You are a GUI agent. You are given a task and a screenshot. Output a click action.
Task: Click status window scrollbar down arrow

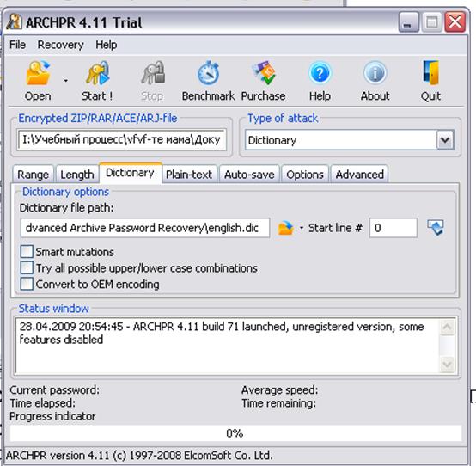point(448,364)
